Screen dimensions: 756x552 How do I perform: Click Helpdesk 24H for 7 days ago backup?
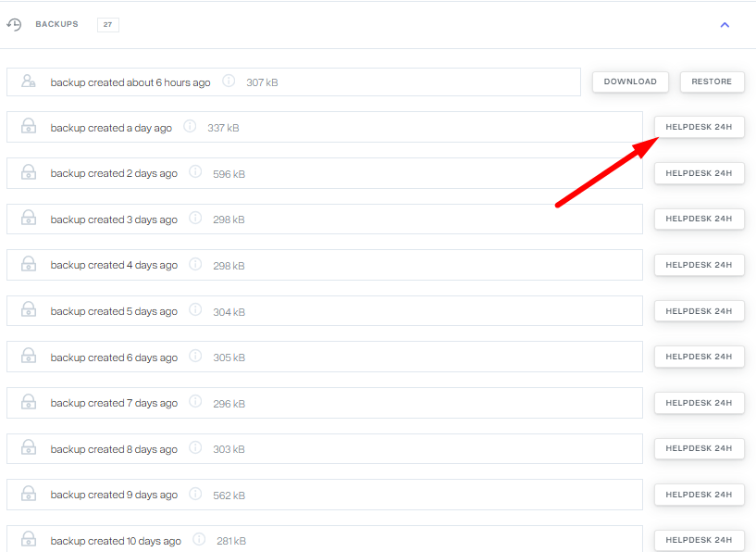click(x=700, y=403)
